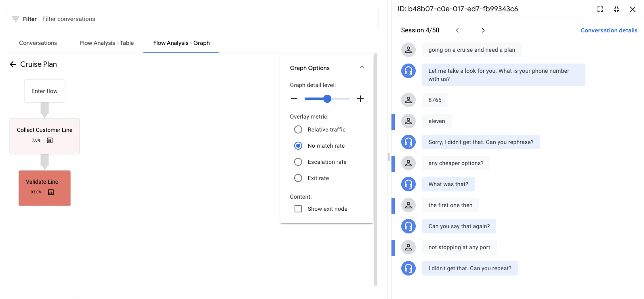Collapse conversation panel with shrink icon
The width and height of the screenshot is (644, 299).
(x=617, y=9)
